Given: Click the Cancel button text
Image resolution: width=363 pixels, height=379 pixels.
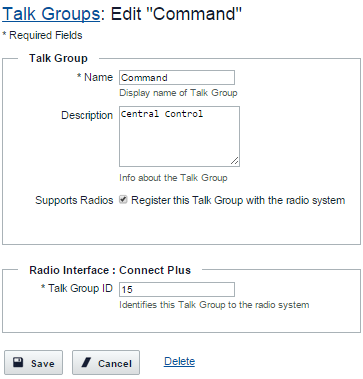Looking at the screenshot, I should coord(115,363).
